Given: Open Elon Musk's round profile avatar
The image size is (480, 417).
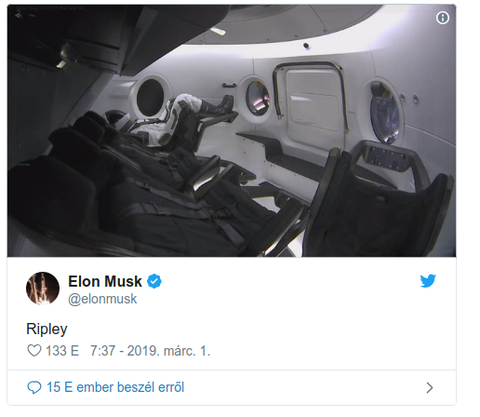Looking at the screenshot, I should 43,289.
